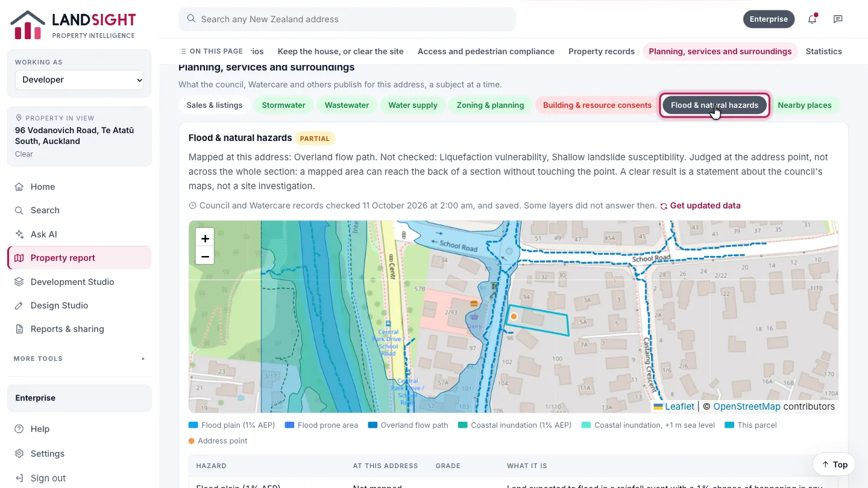The height and width of the screenshot is (488, 868).
Task: Open the notifications bell
Action: click(812, 19)
